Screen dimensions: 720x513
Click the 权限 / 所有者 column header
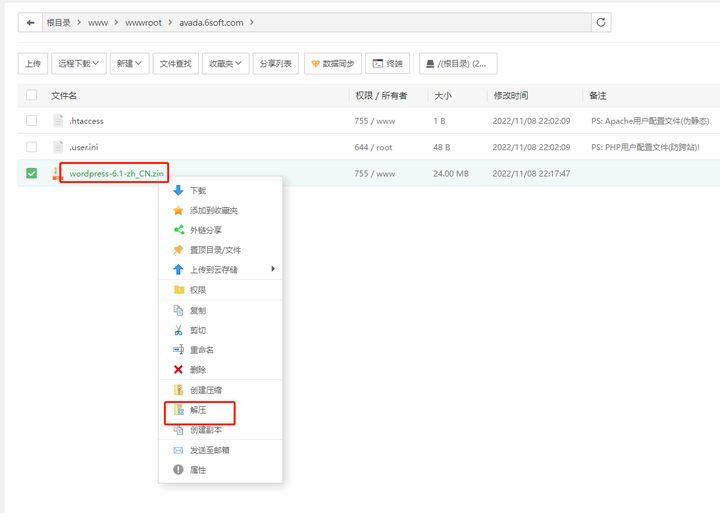(381, 96)
